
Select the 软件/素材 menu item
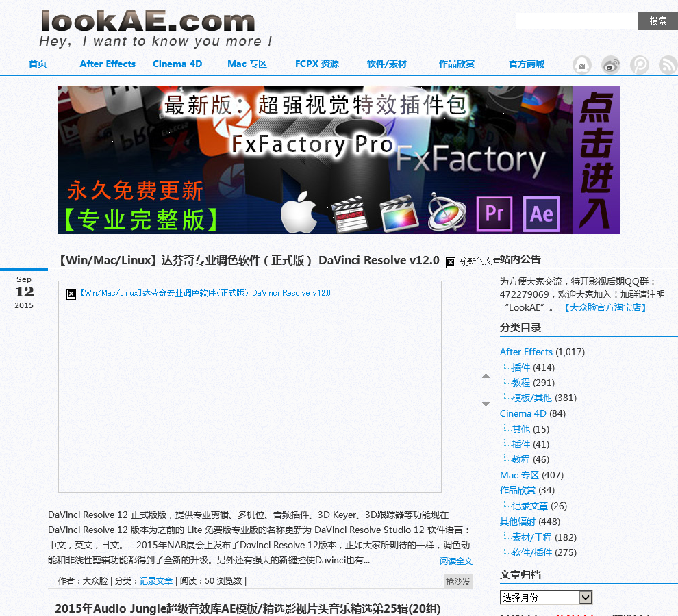pos(386,64)
